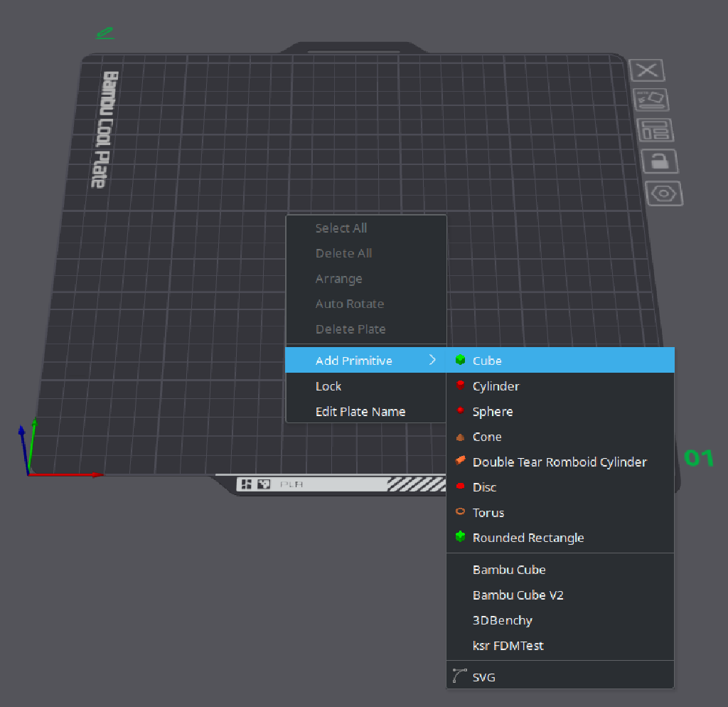
Task: Click the green pencil edit icon
Action: [105, 32]
